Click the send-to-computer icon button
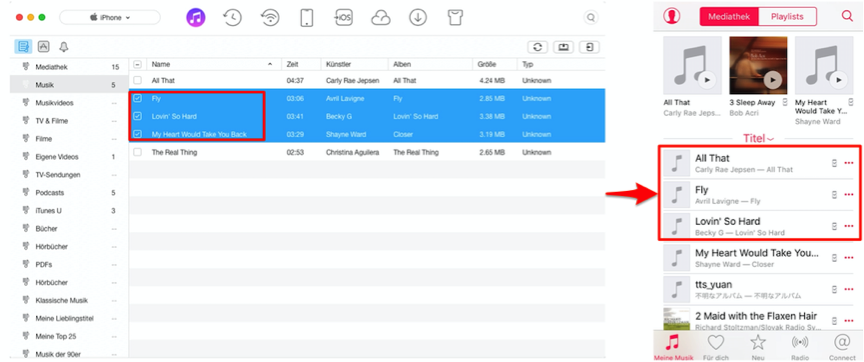 pyautogui.click(x=563, y=47)
